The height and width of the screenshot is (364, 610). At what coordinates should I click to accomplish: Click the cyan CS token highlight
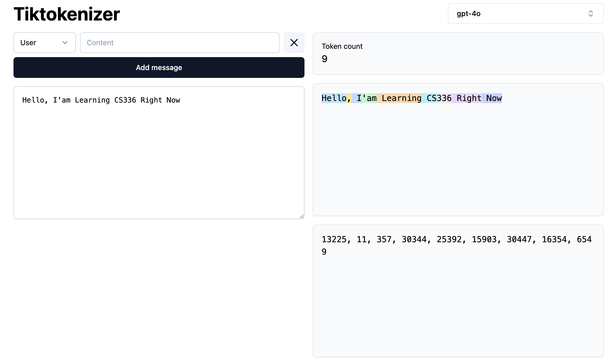click(429, 98)
